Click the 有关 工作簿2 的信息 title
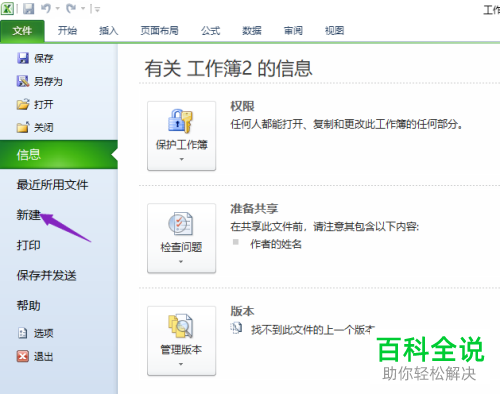This screenshot has height=394, width=500. point(228,69)
